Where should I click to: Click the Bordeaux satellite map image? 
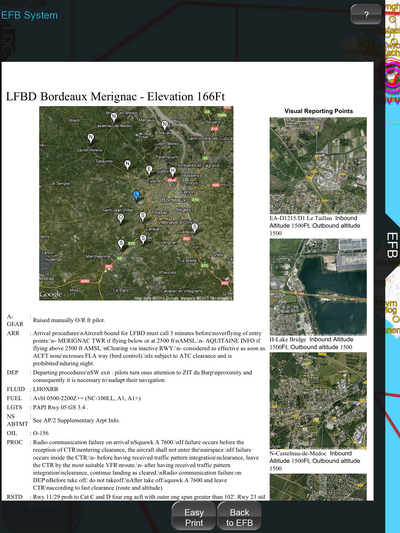(x=136, y=203)
